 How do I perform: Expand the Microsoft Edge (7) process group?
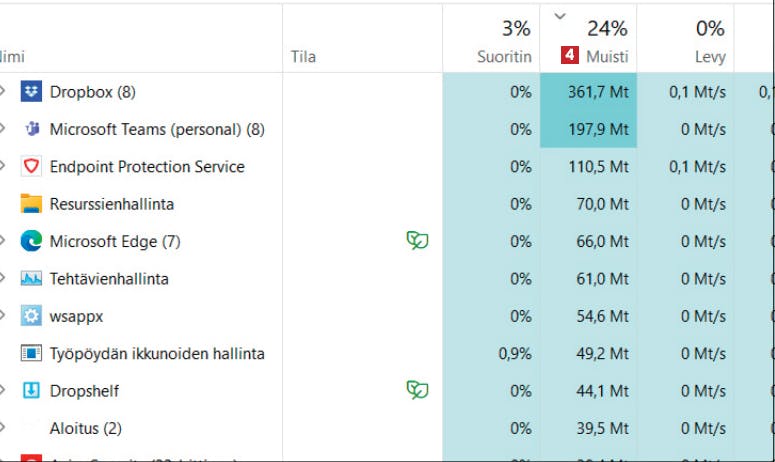(x=3, y=241)
